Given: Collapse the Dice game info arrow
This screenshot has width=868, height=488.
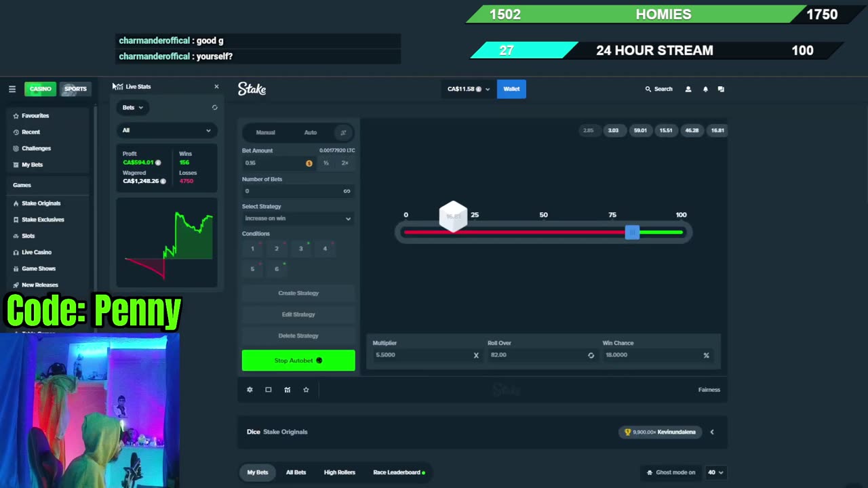Looking at the screenshot, I should click(711, 432).
